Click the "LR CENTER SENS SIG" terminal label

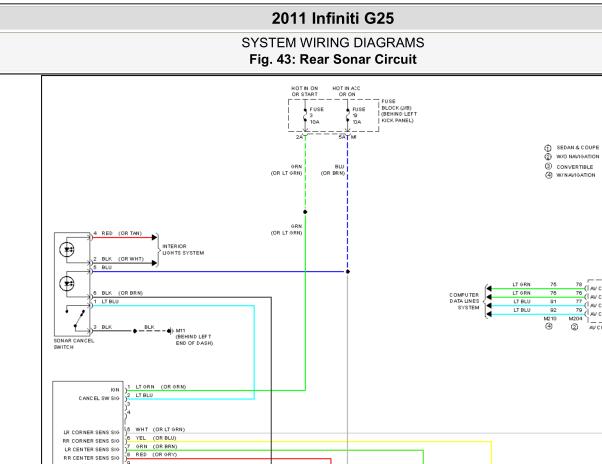click(92, 449)
